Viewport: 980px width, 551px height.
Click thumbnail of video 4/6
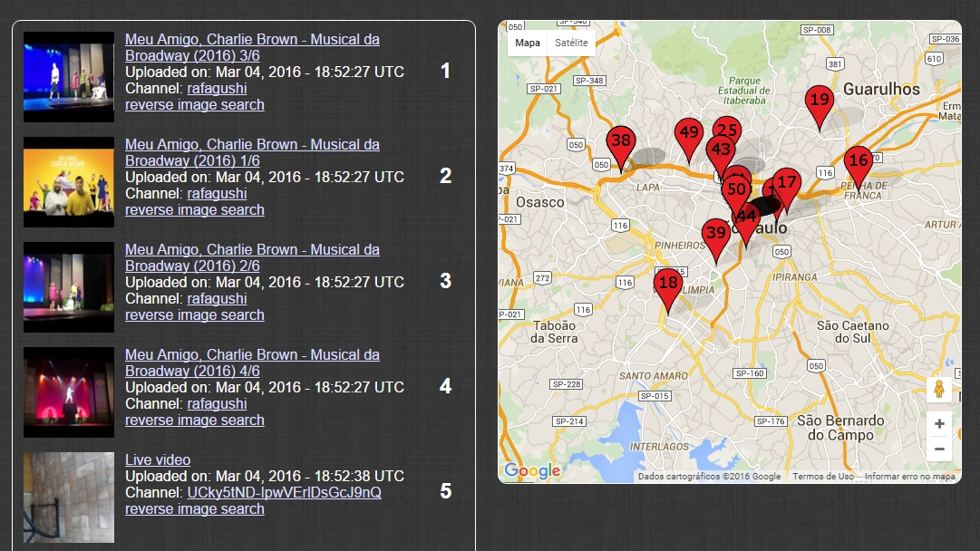(69, 392)
